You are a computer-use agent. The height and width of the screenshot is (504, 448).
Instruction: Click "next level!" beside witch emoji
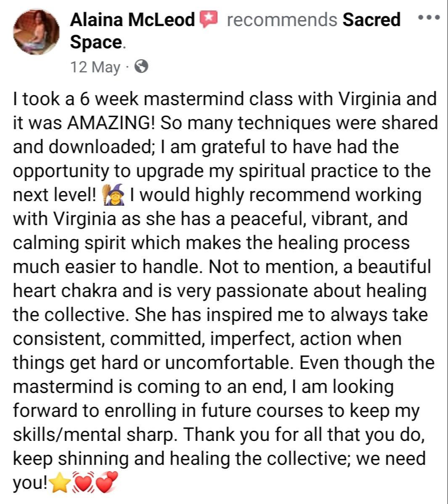tap(55, 195)
